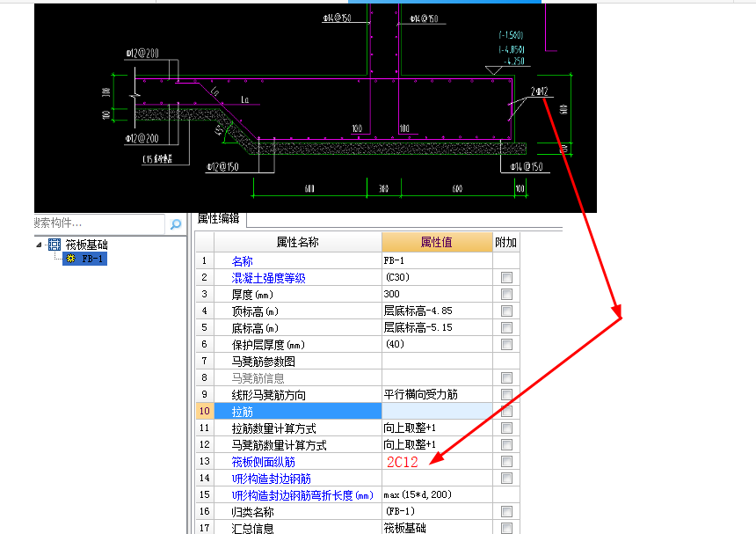Screen dimensions: 756x534
Task: Open 平行横向受力筋 direction value
Action: coord(437,395)
